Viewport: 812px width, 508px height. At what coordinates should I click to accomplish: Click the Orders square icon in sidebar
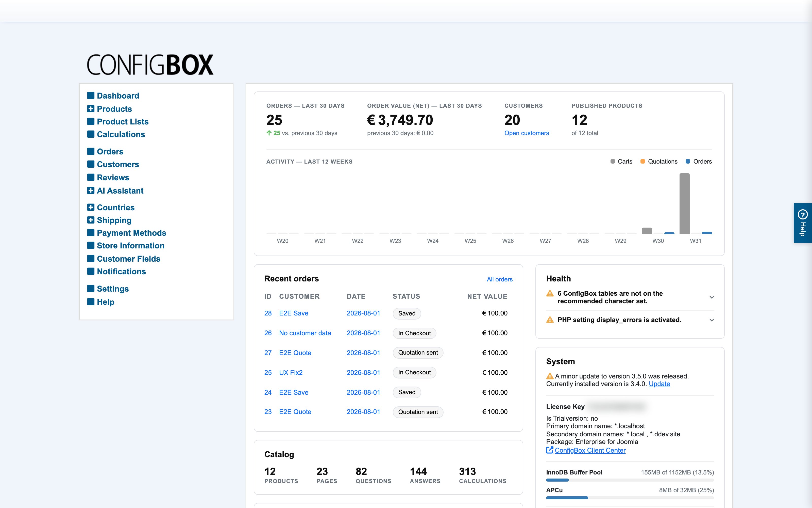click(91, 151)
